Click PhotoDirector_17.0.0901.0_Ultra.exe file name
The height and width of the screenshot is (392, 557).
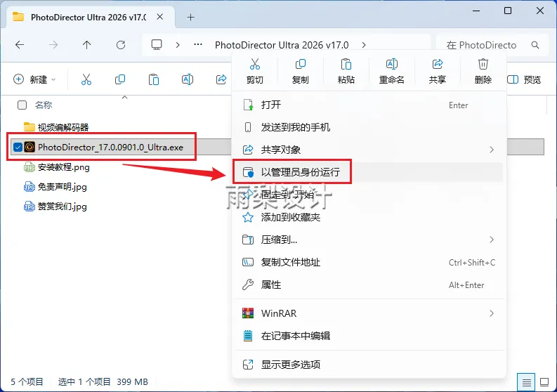110,147
